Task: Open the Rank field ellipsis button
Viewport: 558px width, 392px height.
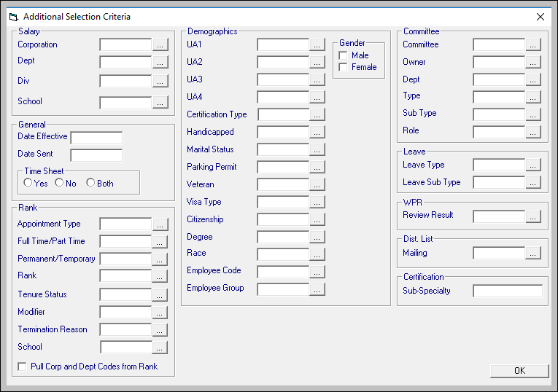Action: [x=160, y=276]
